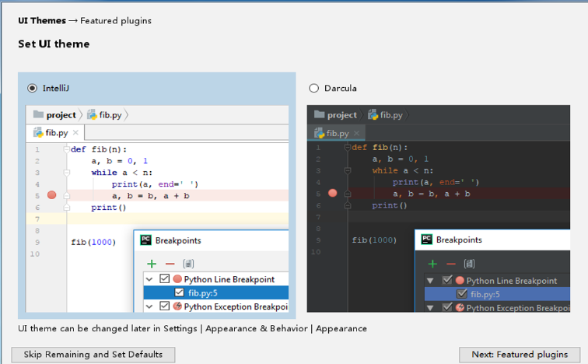588x364 pixels.
Task: Go to Next: Featured plugins
Action: (520, 354)
